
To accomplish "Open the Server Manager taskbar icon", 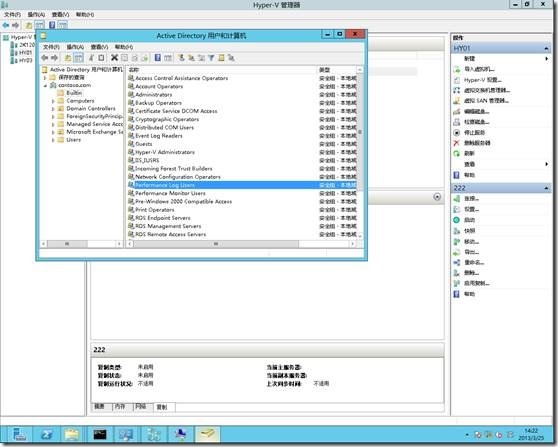I will click(x=19, y=435).
